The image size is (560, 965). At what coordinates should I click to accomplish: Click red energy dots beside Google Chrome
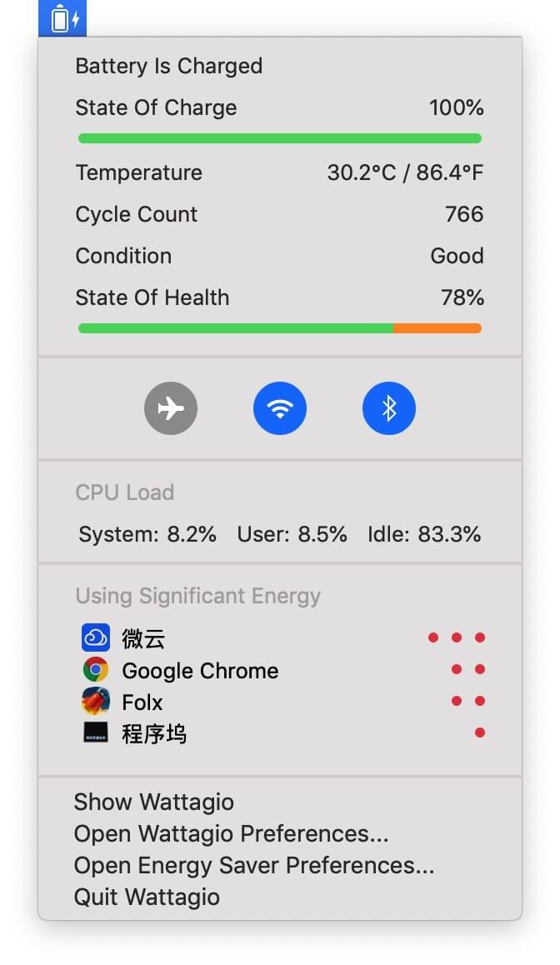467,670
